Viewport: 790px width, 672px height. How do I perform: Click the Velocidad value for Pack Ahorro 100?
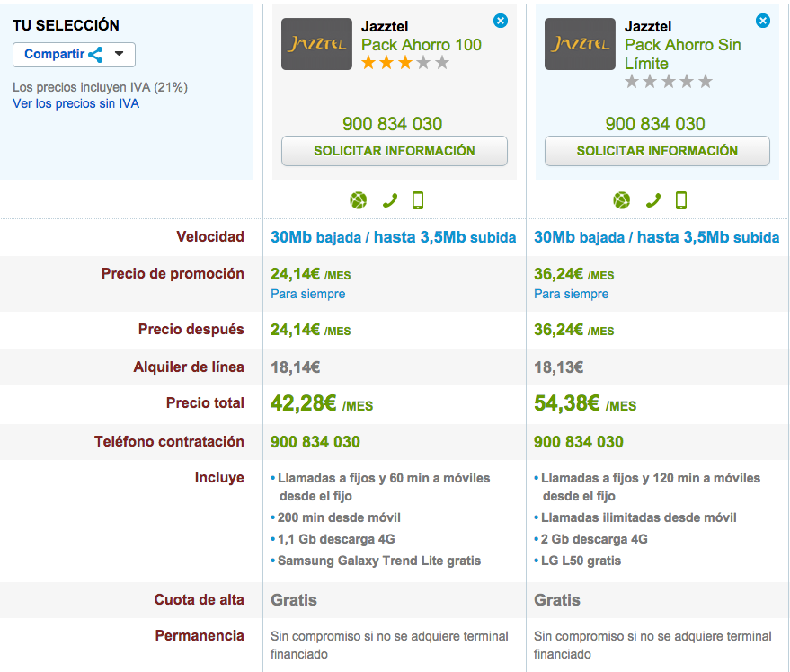[x=394, y=237]
